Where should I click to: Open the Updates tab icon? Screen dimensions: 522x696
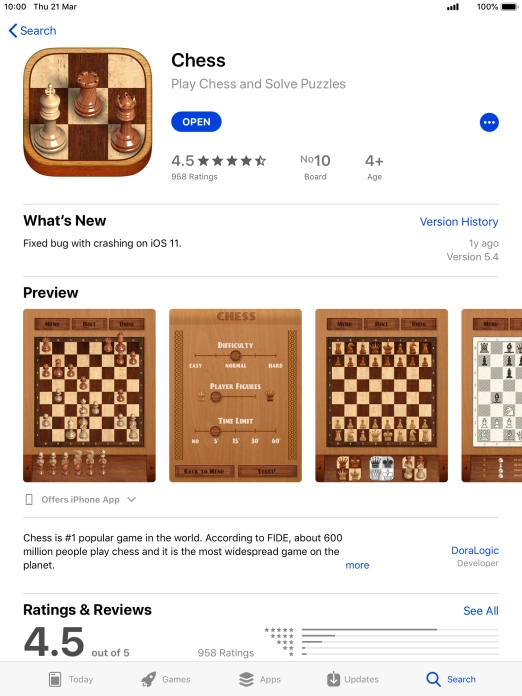click(x=333, y=679)
